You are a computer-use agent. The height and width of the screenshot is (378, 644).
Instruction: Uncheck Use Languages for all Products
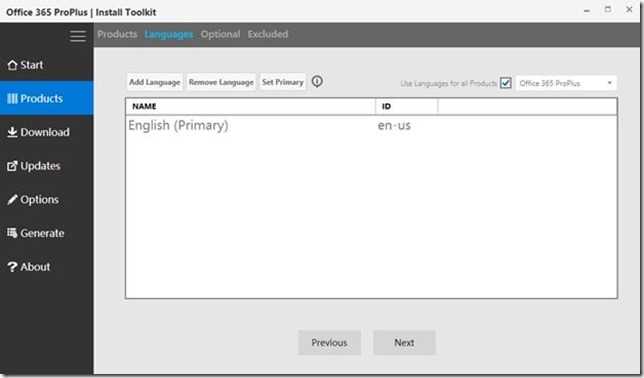(x=506, y=83)
